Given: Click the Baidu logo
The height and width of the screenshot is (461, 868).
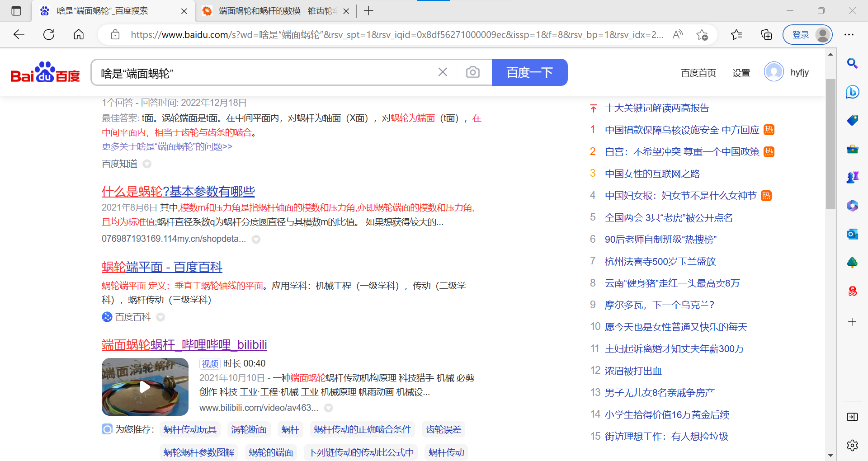Looking at the screenshot, I should 45,72.
